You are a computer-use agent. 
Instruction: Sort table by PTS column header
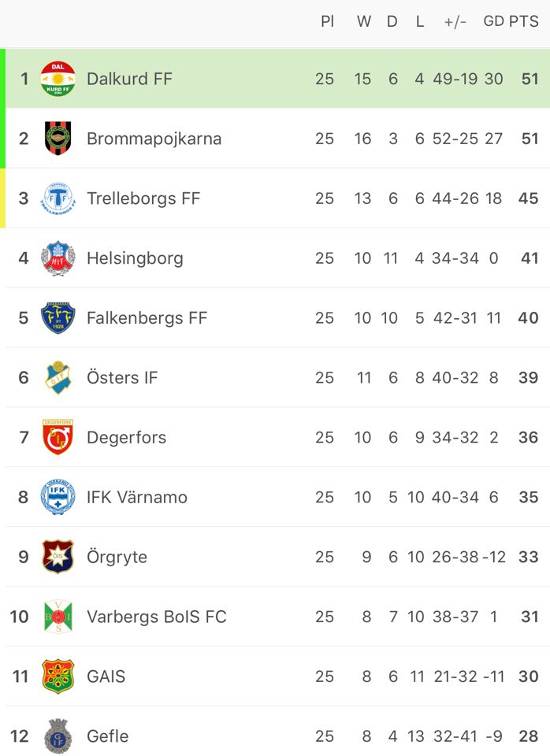(x=523, y=22)
